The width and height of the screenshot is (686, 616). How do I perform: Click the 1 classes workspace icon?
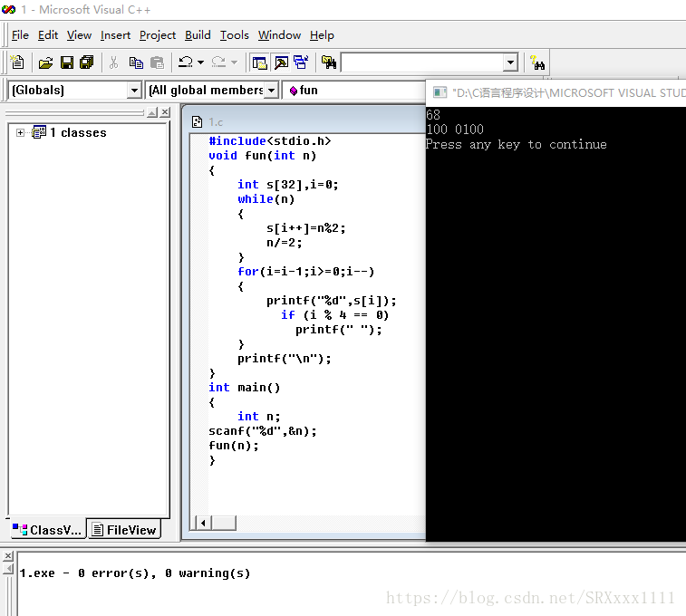click(39, 132)
